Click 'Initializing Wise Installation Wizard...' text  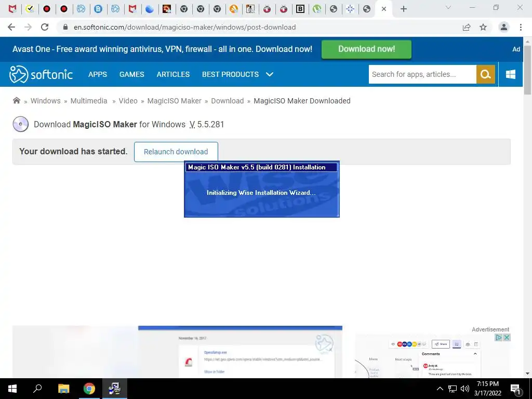click(x=261, y=193)
